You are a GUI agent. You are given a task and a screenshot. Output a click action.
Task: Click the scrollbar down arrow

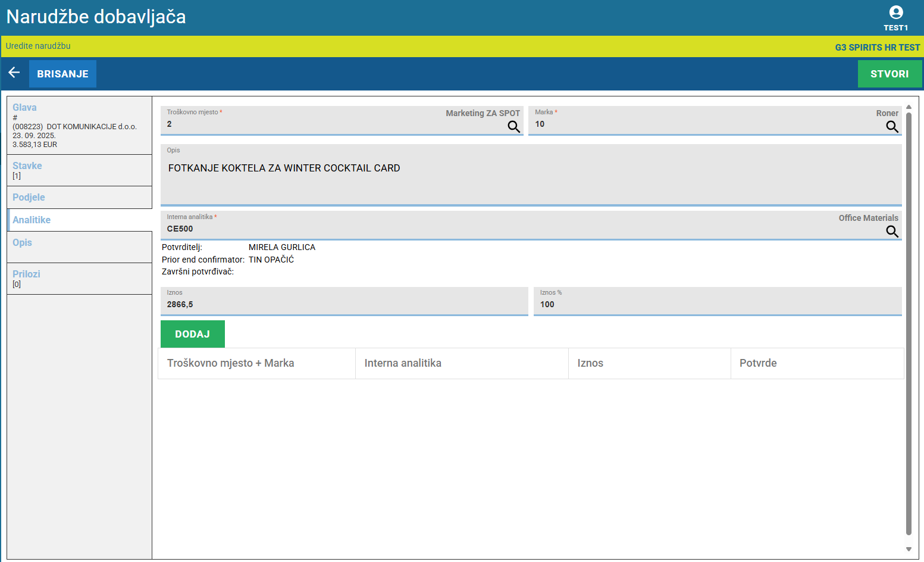tap(909, 549)
